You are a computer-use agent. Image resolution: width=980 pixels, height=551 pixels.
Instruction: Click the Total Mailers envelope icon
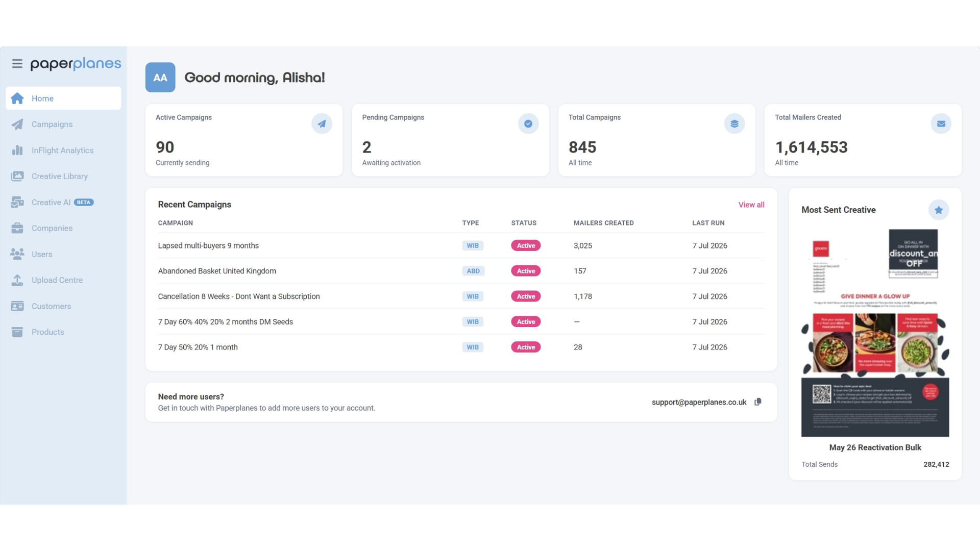941,124
